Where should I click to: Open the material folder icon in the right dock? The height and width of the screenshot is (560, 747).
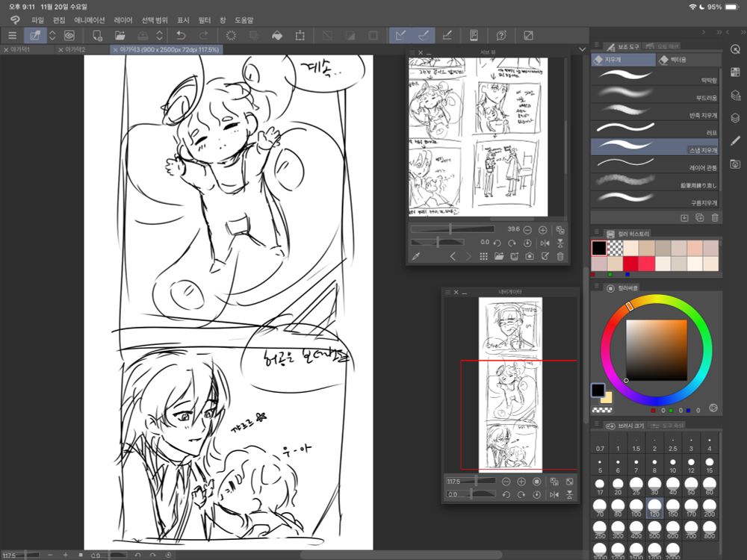pos(736,164)
